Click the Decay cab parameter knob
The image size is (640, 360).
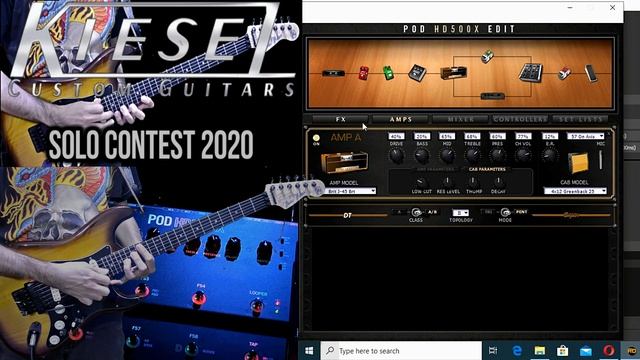pyautogui.click(x=498, y=181)
